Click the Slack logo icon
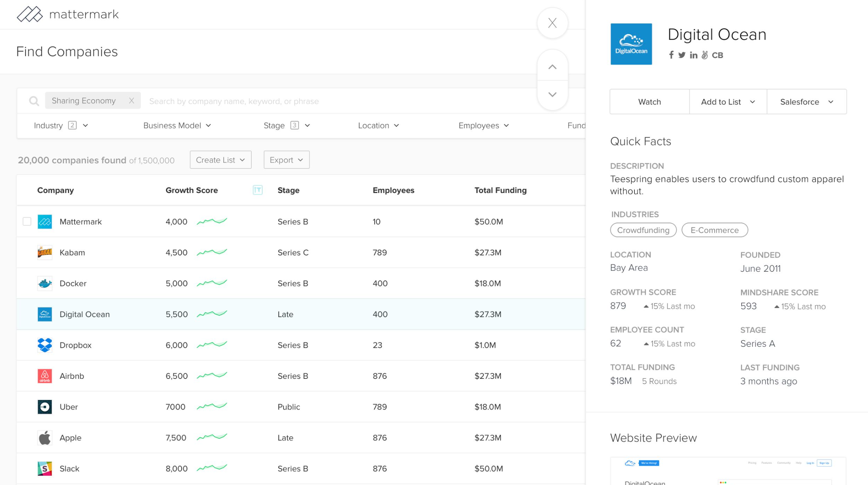This screenshot has width=868, height=485. 45,469
